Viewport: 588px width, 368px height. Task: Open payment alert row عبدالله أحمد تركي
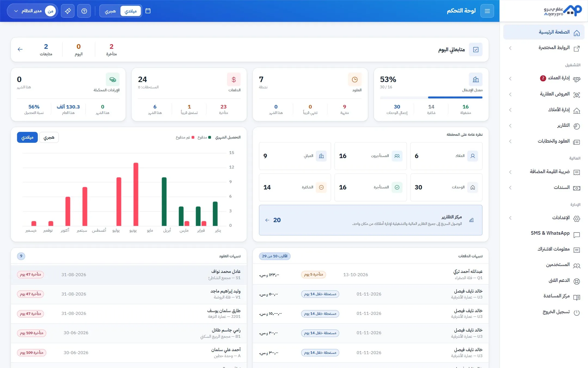pyautogui.click(x=370, y=275)
